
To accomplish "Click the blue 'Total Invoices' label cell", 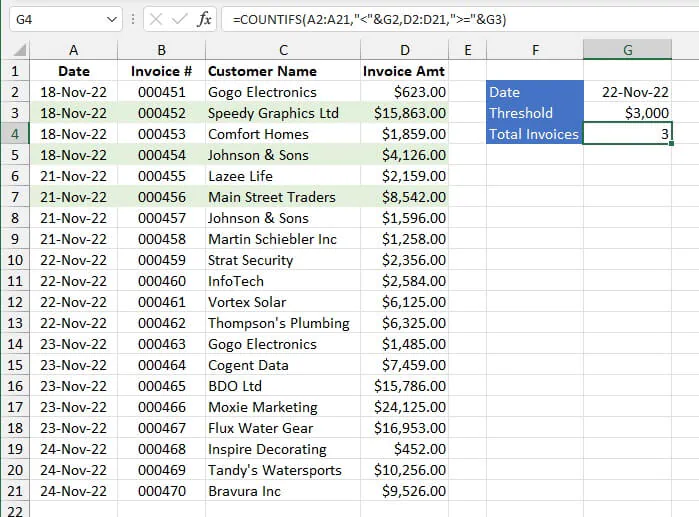I will (x=535, y=134).
